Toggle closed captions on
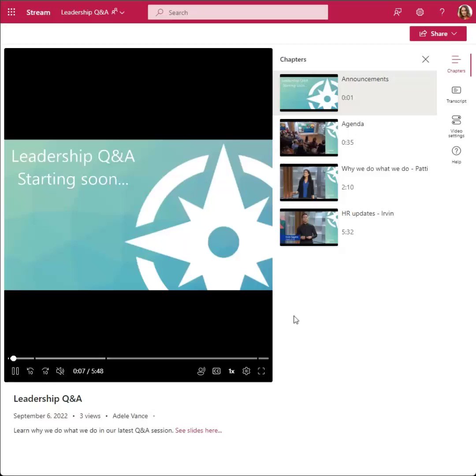Image resolution: width=476 pixels, height=476 pixels. click(x=216, y=371)
